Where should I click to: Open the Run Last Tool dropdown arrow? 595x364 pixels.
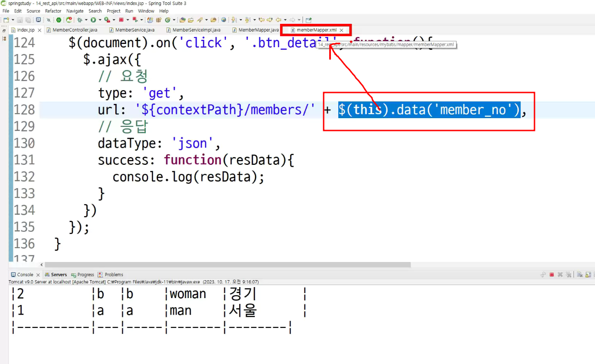coord(114,20)
